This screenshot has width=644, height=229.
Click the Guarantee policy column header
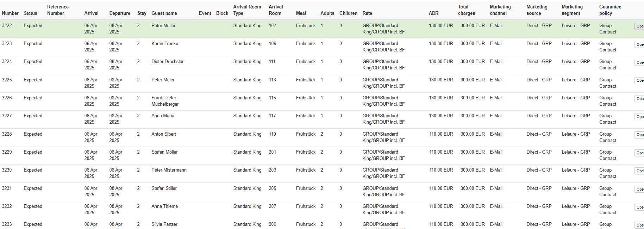pos(610,10)
